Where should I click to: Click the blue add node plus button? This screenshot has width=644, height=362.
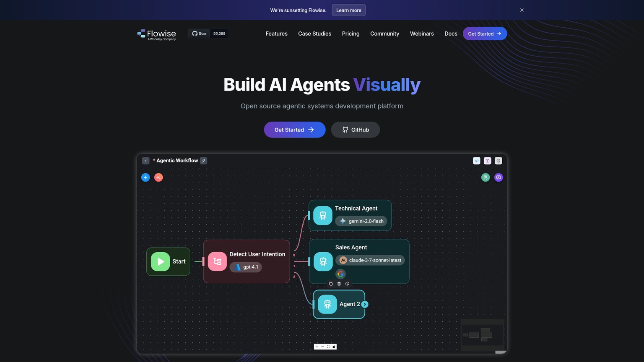click(x=145, y=177)
